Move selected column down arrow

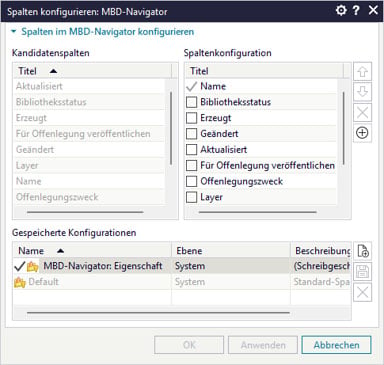[362, 92]
